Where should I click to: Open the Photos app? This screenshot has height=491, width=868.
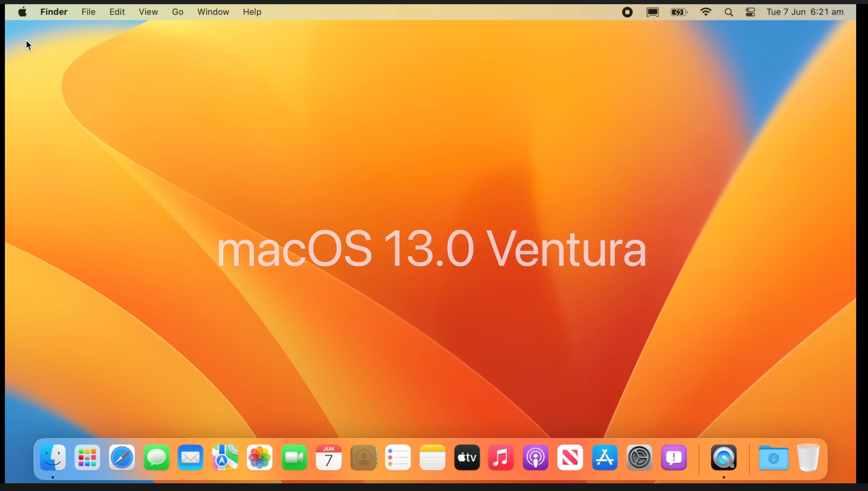click(260, 458)
